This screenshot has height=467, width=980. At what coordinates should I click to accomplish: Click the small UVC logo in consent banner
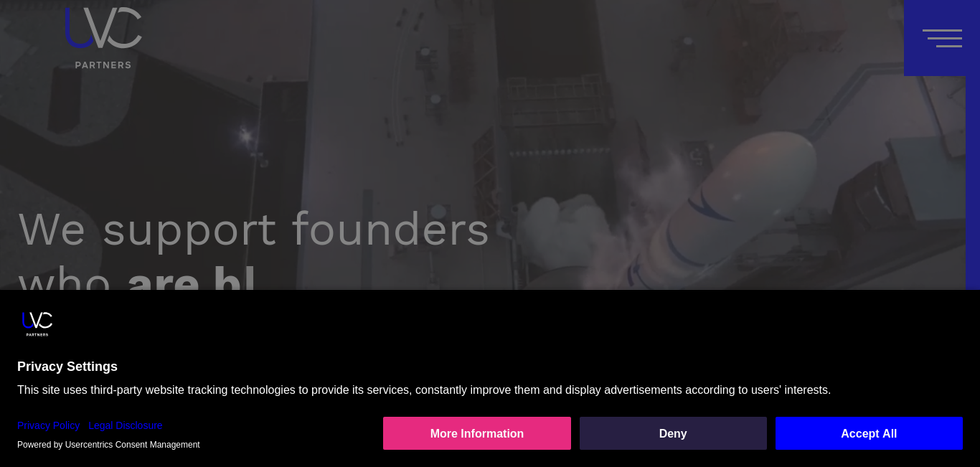(37, 324)
